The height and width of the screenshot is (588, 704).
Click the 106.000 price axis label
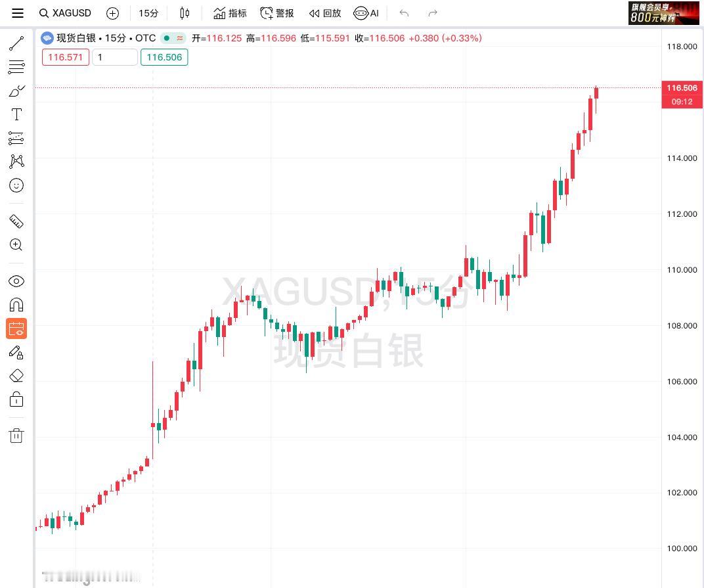(x=682, y=382)
